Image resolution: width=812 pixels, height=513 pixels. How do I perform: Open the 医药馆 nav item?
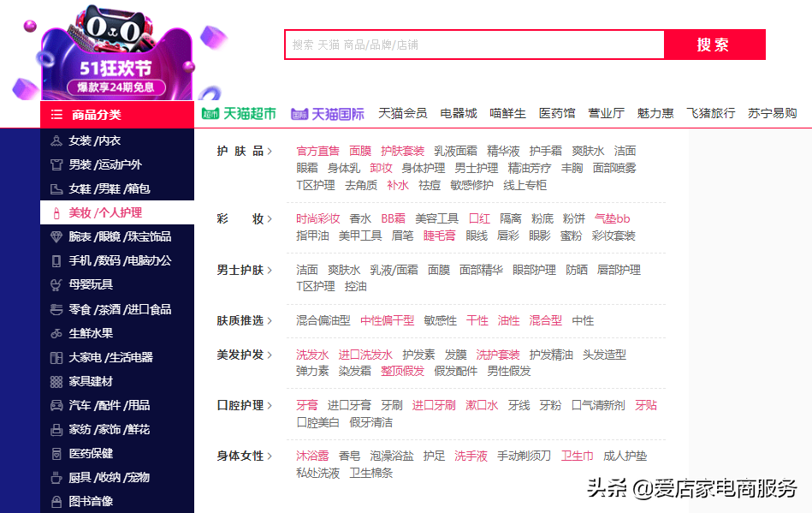pos(557,114)
